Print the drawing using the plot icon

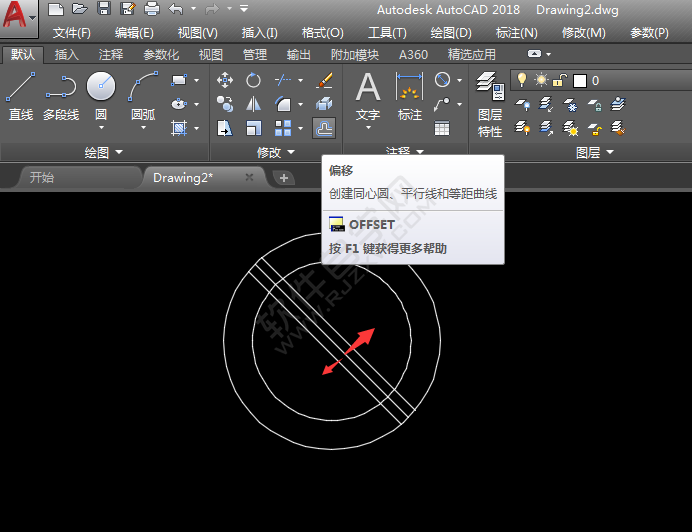(x=152, y=9)
